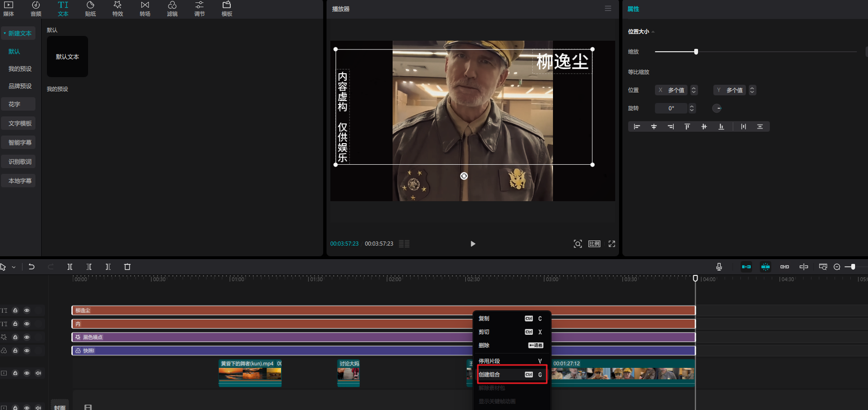Open the selection tool dropdown arrow
868x410 pixels.
tap(14, 267)
